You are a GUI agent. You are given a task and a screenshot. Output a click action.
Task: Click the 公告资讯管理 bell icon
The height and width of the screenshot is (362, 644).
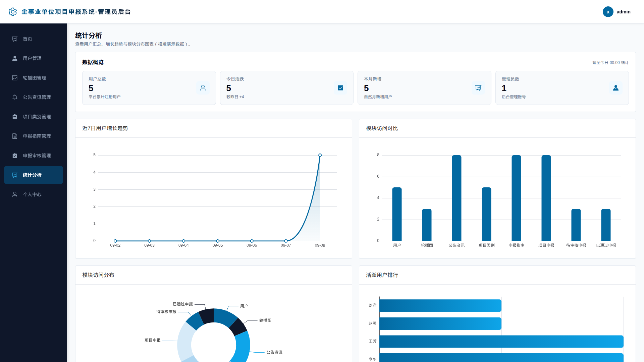pyautogui.click(x=15, y=97)
